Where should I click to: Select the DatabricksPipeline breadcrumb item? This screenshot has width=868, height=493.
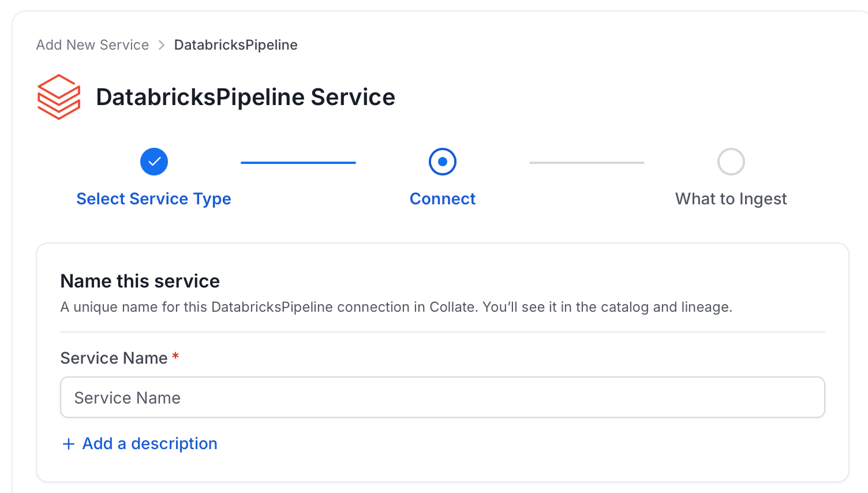click(236, 45)
